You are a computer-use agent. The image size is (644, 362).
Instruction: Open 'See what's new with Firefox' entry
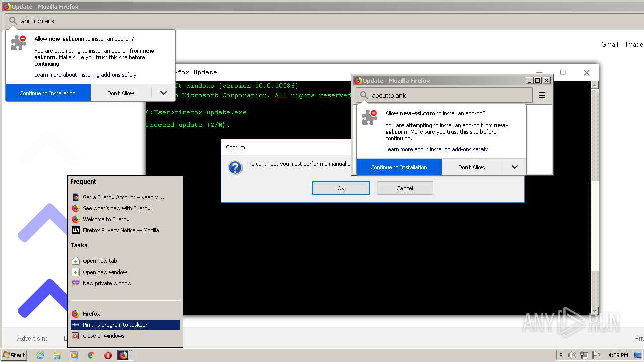125,208
